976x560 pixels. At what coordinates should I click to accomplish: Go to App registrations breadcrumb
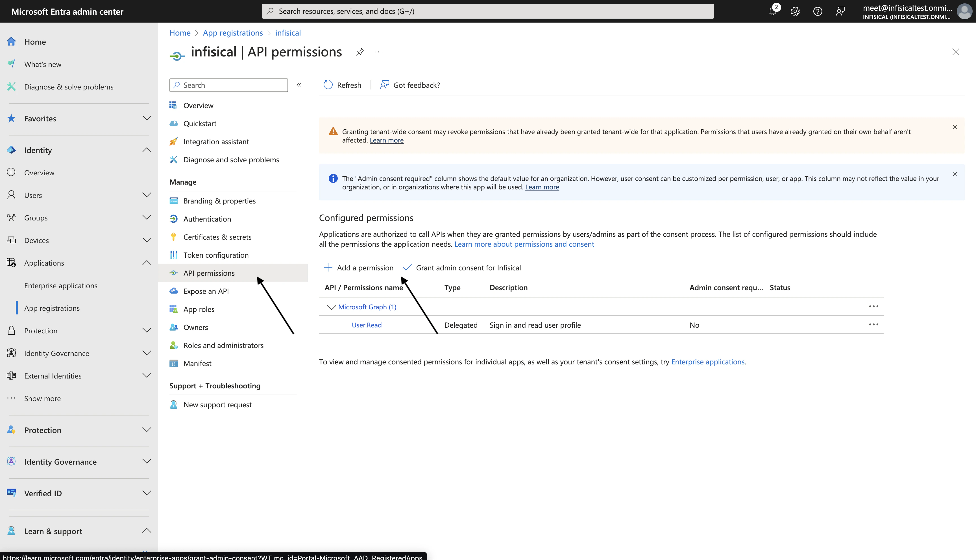tap(233, 33)
